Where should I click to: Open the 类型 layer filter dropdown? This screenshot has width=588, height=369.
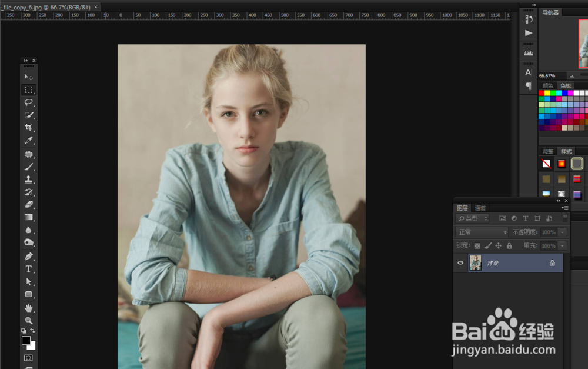pos(473,218)
